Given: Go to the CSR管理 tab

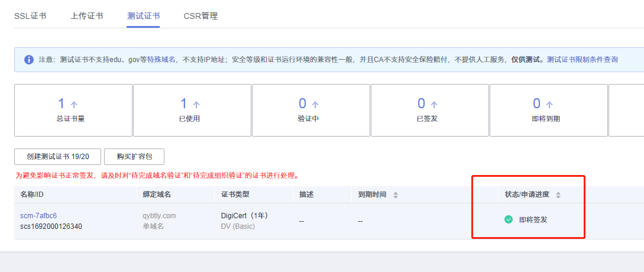Looking at the screenshot, I should coord(200,16).
